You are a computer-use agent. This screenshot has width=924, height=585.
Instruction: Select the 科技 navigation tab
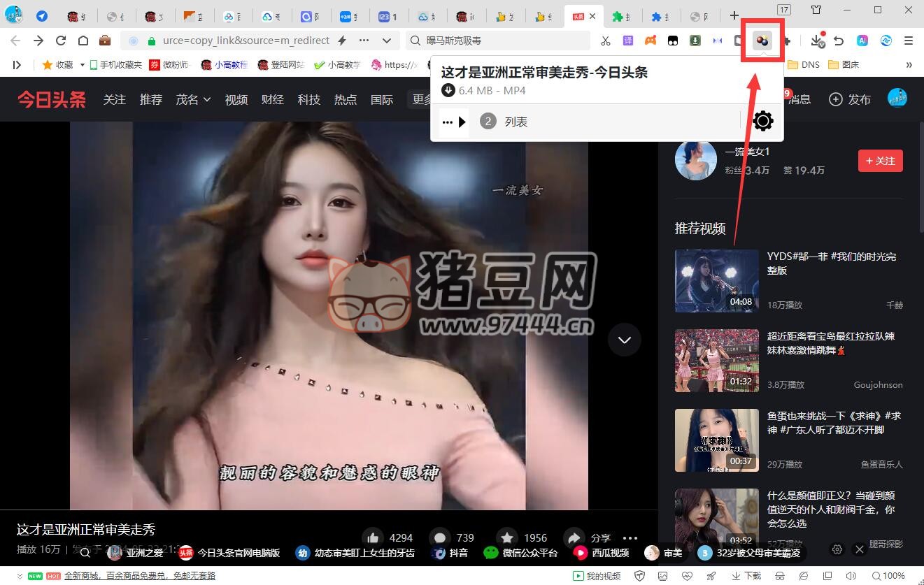click(x=309, y=99)
